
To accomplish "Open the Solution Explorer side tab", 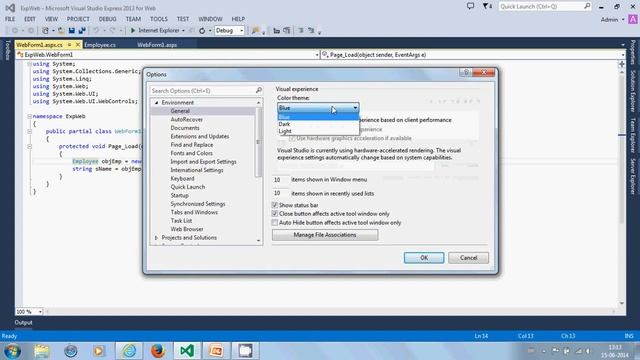I will click(633, 91).
